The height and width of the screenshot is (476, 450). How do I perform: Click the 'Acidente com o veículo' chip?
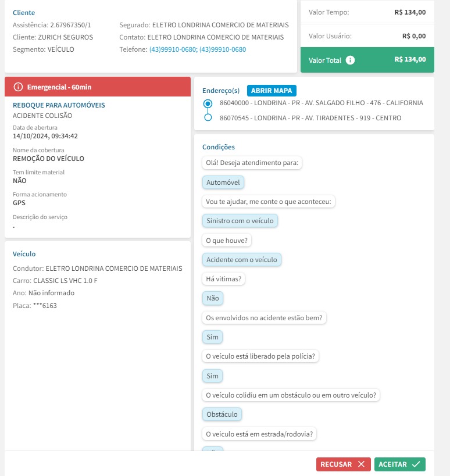(242, 260)
